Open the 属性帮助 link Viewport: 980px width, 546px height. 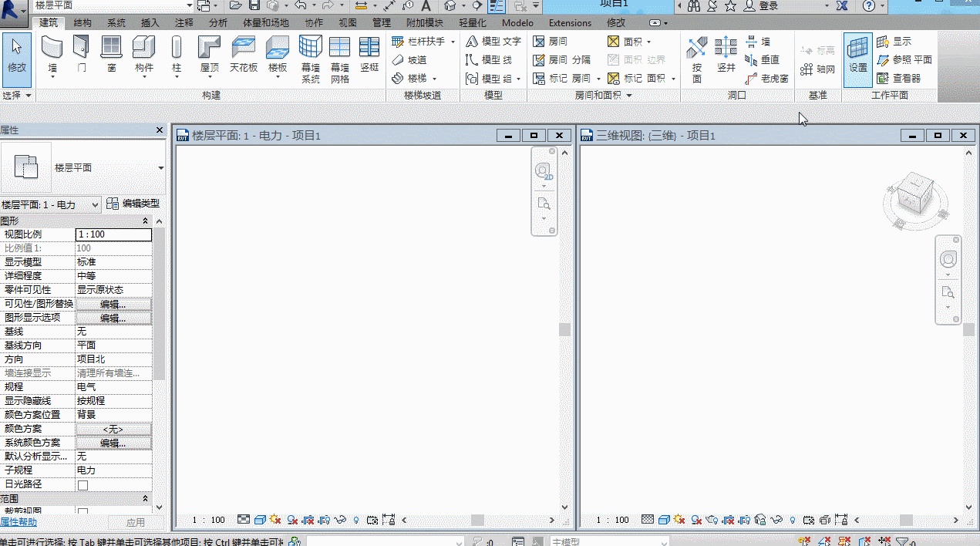point(19,522)
